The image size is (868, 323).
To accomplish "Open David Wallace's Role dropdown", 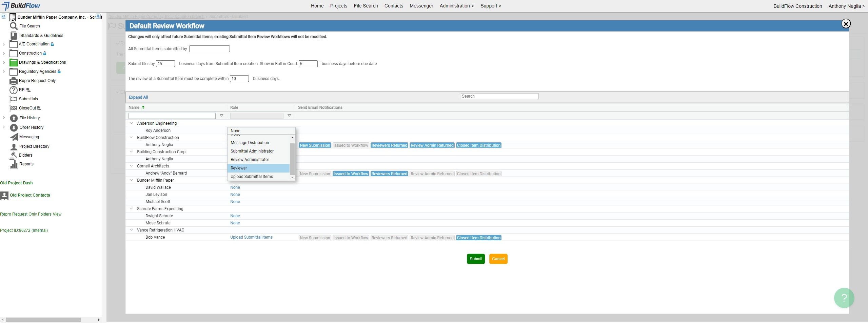I will pyautogui.click(x=235, y=187).
